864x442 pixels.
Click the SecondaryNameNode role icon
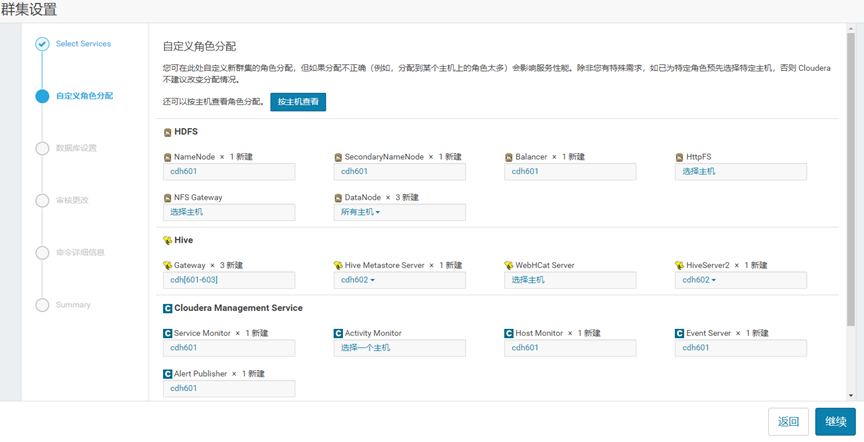click(338, 157)
